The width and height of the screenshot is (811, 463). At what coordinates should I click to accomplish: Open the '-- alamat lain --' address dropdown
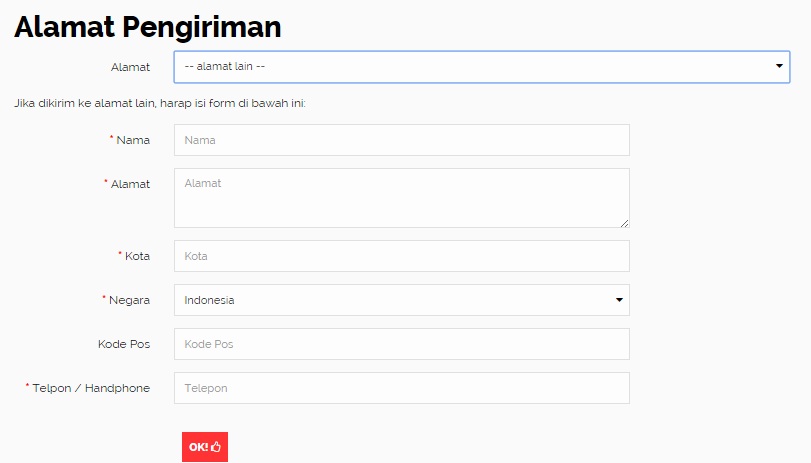(x=470, y=67)
